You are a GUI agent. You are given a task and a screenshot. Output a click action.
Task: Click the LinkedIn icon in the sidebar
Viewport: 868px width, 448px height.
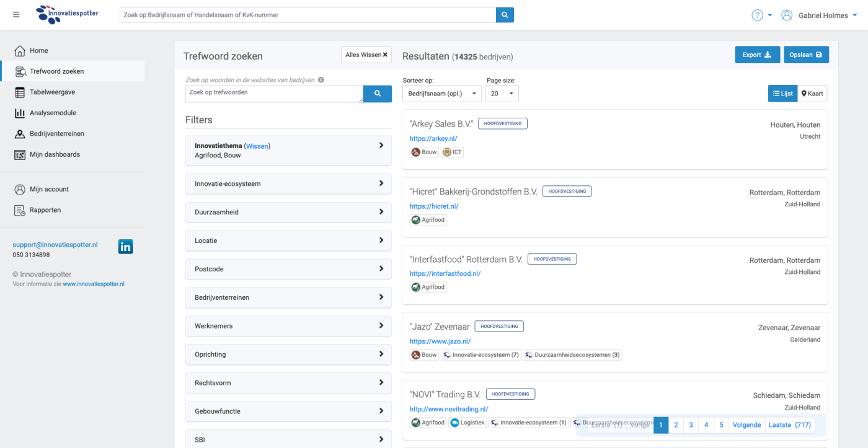pyautogui.click(x=125, y=247)
